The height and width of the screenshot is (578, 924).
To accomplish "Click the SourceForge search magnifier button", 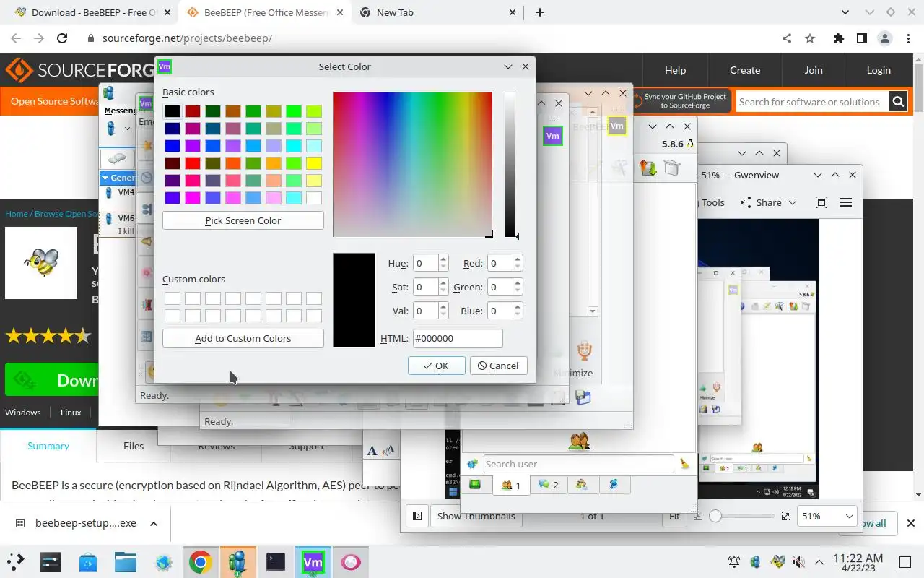I will tap(898, 102).
